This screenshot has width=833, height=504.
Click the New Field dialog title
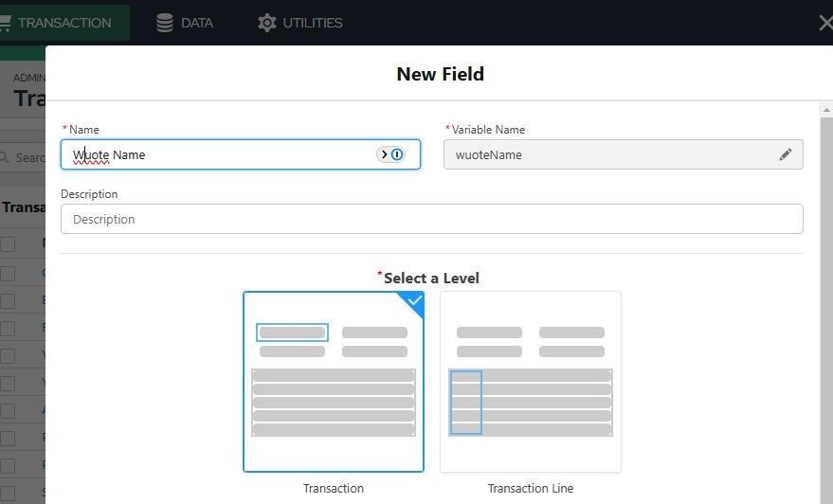[440, 74]
